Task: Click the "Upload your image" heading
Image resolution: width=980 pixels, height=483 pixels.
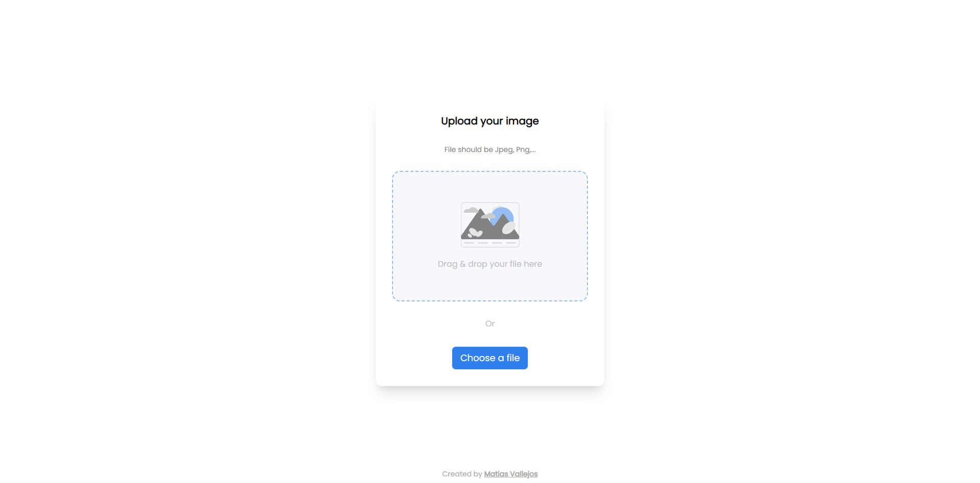Action: tap(490, 121)
